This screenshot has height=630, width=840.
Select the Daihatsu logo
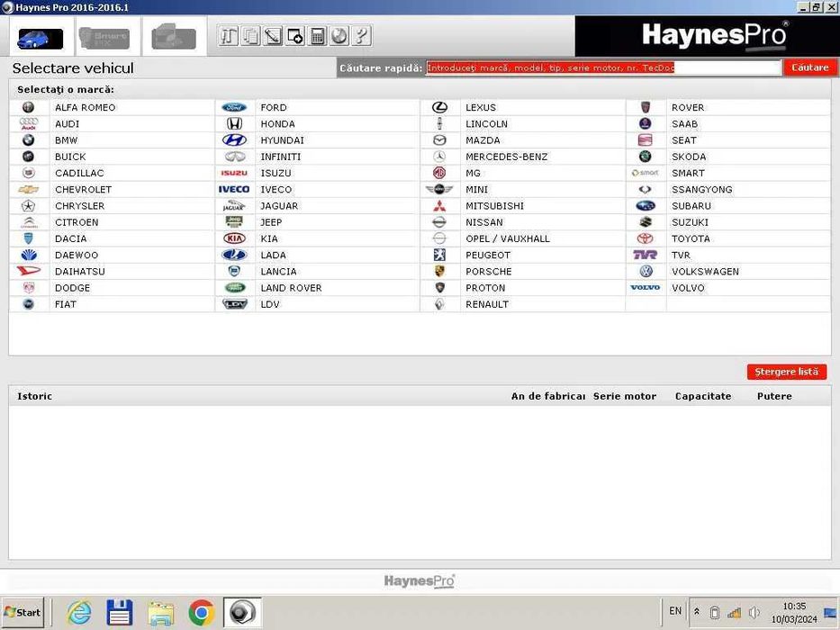(29, 272)
